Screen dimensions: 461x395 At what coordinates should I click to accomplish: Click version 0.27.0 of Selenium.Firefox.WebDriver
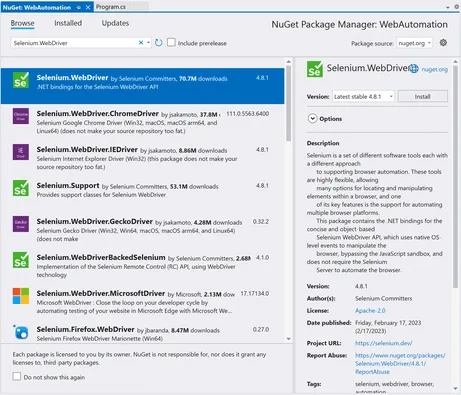coord(261,330)
